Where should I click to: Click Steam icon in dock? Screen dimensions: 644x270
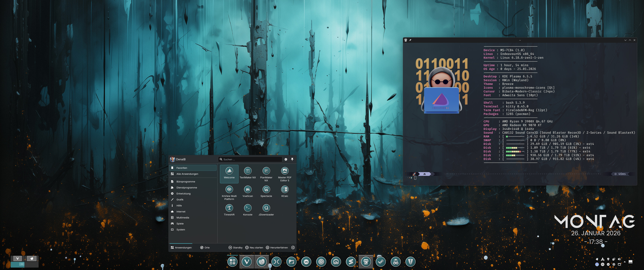tap(381, 262)
